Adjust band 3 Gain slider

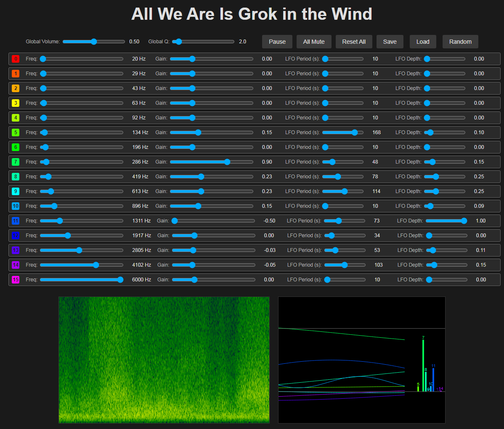point(212,103)
